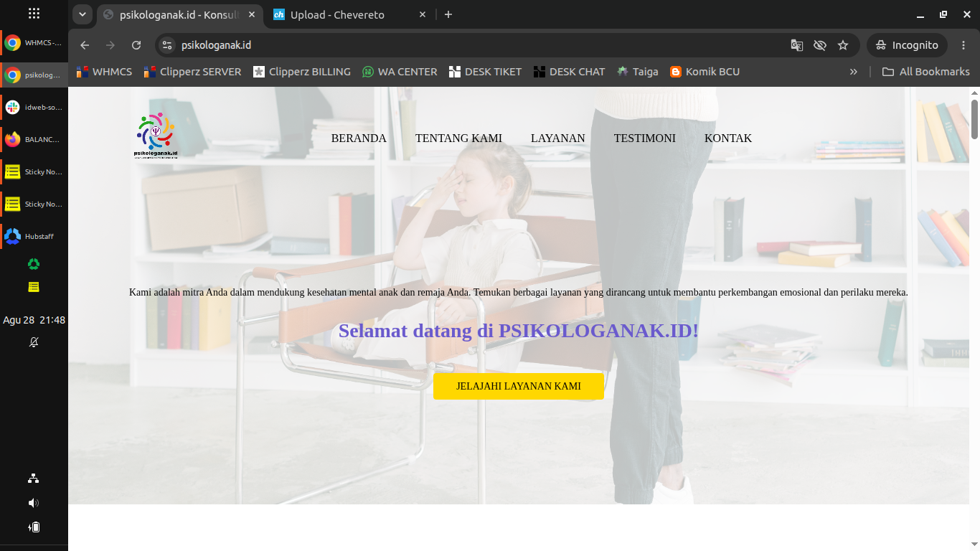Close the psikologanak.id tab

(252, 14)
